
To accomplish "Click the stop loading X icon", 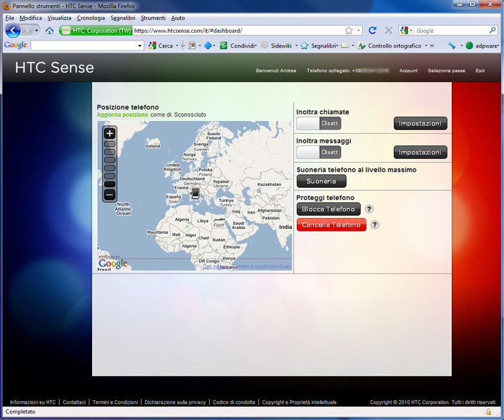I will coord(388,30).
